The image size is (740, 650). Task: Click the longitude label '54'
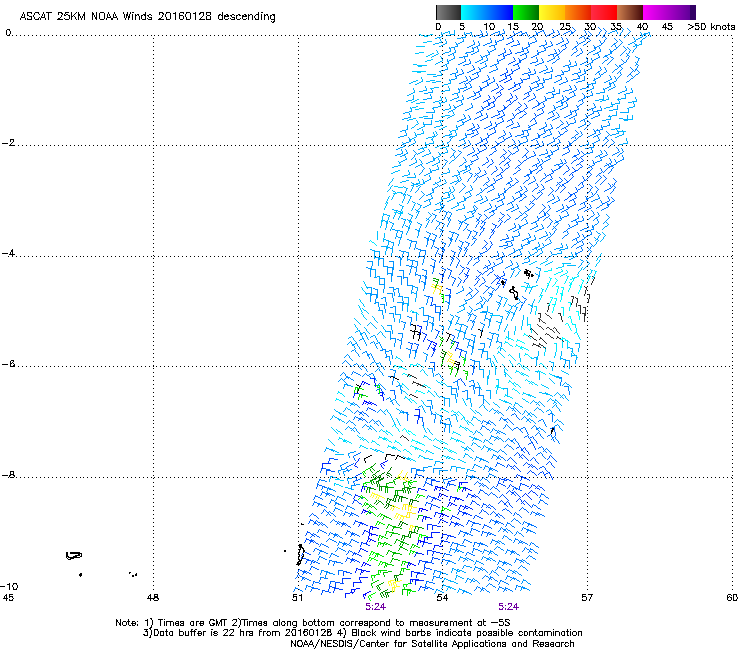click(442, 598)
